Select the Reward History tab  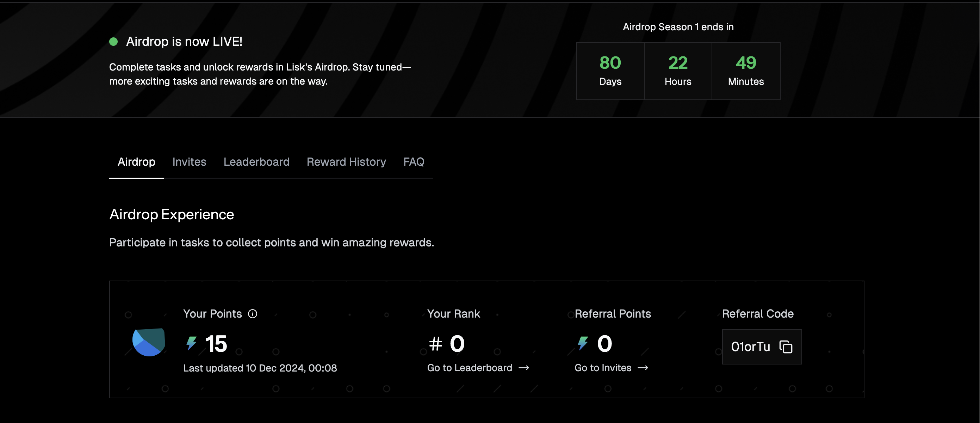click(x=346, y=162)
